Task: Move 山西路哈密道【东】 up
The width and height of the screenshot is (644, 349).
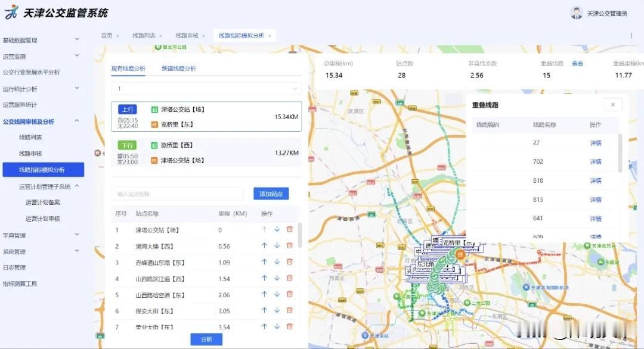Action: coord(264,294)
